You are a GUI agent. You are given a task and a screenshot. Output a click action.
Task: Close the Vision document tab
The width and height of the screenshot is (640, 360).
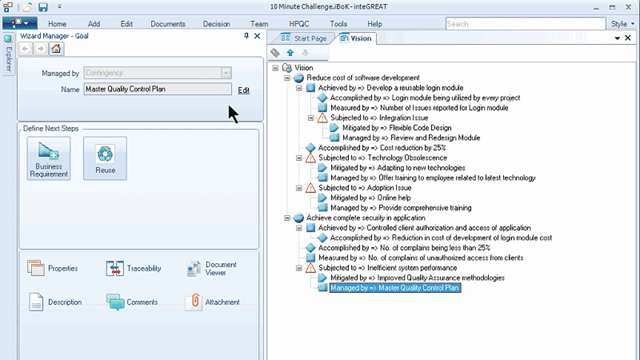tap(628, 38)
